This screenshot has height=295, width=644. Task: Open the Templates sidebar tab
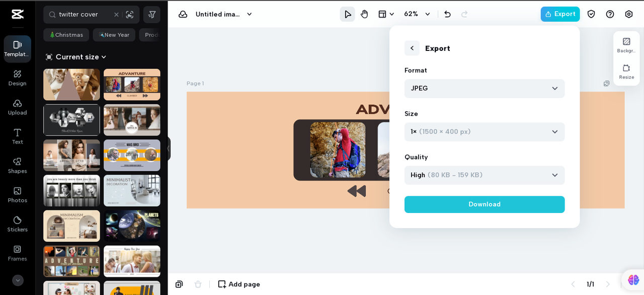(18, 49)
